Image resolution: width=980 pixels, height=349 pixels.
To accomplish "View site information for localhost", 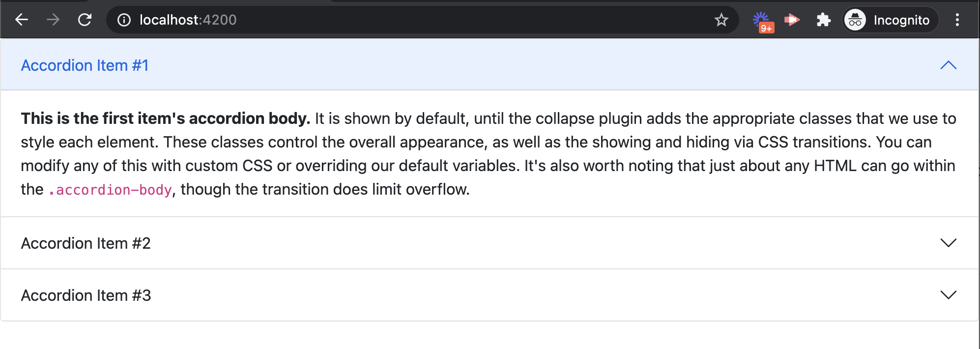I will (x=124, y=20).
